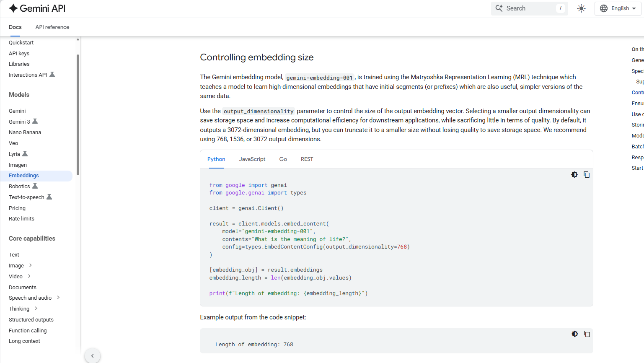The height and width of the screenshot is (363, 644).
Task: Copy the Python code snippet
Action: [587, 175]
